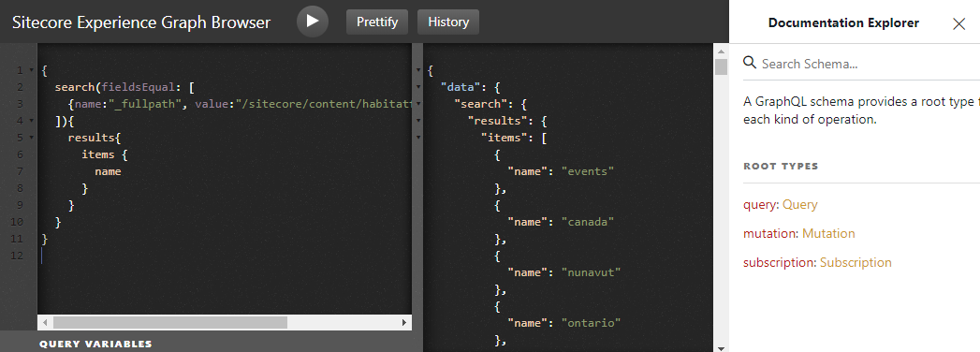
Task: Click the results pane vertical scrollbar thumb
Action: [721, 66]
